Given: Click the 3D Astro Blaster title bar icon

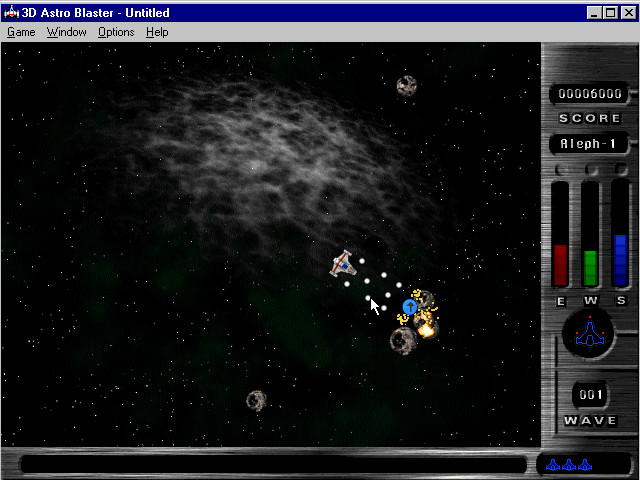Looking at the screenshot, I should pos(11,13).
